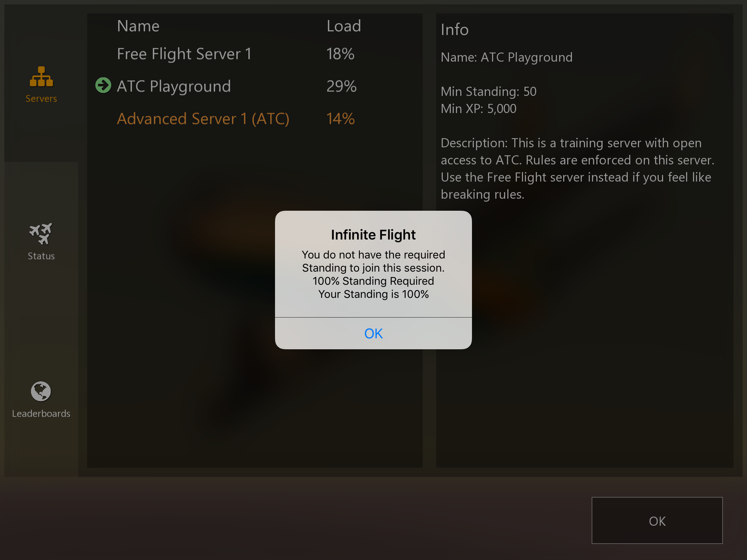
Task: Switch to the Status tab label
Action: pyautogui.click(x=41, y=256)
